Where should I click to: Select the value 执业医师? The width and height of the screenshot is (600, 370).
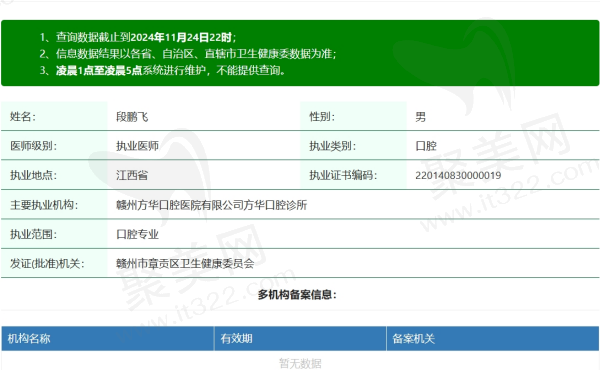coord(137,146)
